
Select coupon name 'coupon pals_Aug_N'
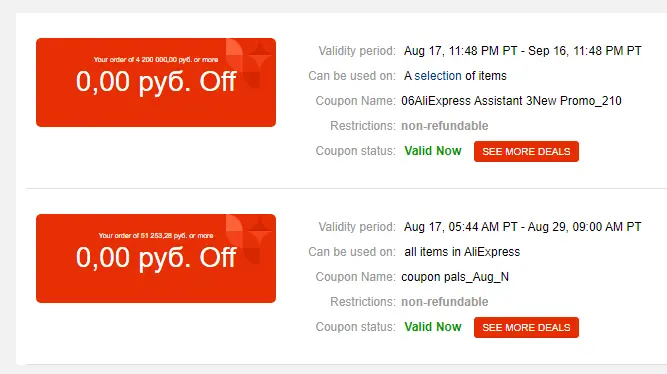455,277
